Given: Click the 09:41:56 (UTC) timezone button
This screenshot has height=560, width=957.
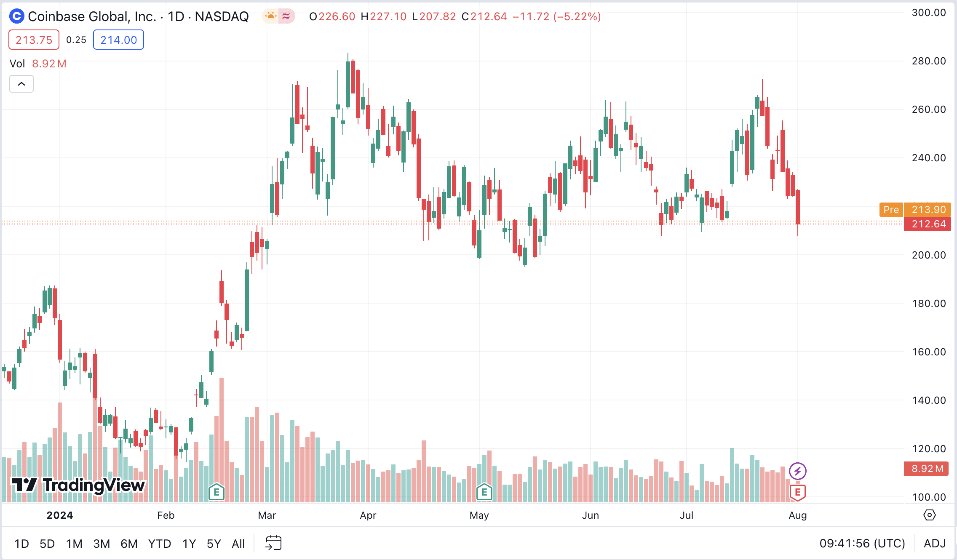Looking at the screenshot, I should (862, 544).
